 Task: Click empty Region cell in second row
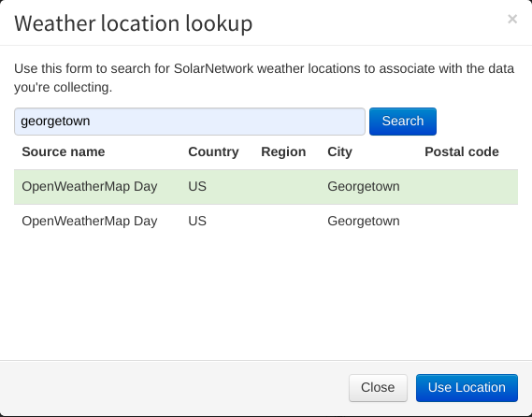(287, 222)
